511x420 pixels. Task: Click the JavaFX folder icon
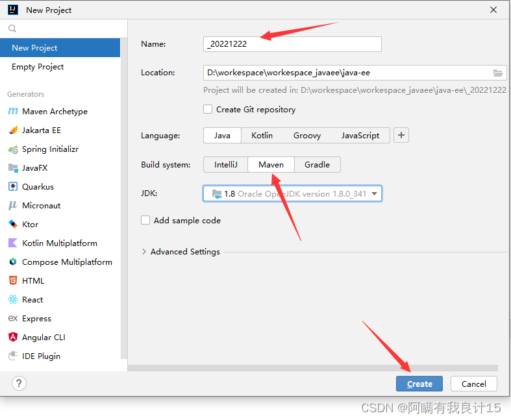(13, 168)
